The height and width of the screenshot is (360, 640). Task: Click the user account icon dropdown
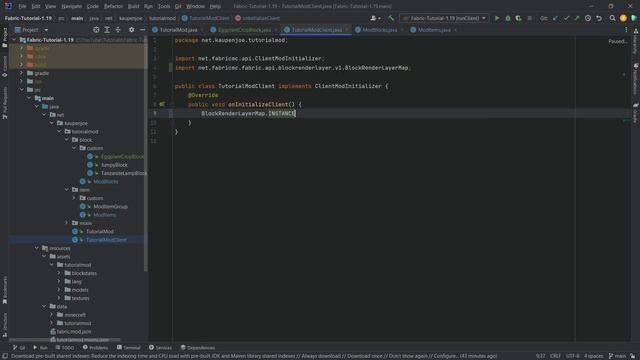(x=375, y=18)
